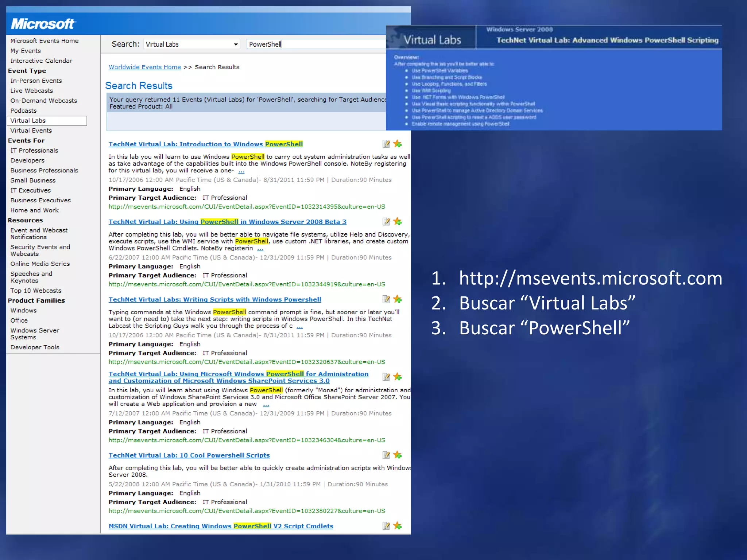The image size is (747, 560).
Task: Click the note icon for SharePoint Services 3.0 lab
Action: tap(386, 377)
